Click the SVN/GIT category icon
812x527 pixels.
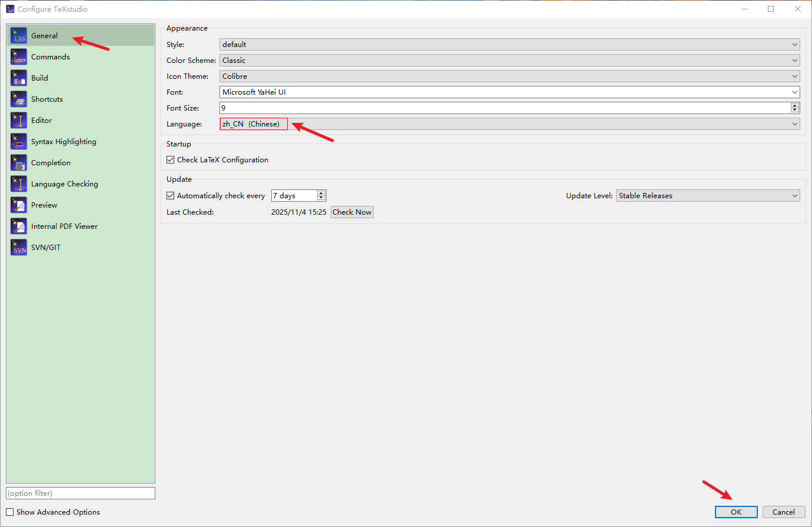click(19, 248)
